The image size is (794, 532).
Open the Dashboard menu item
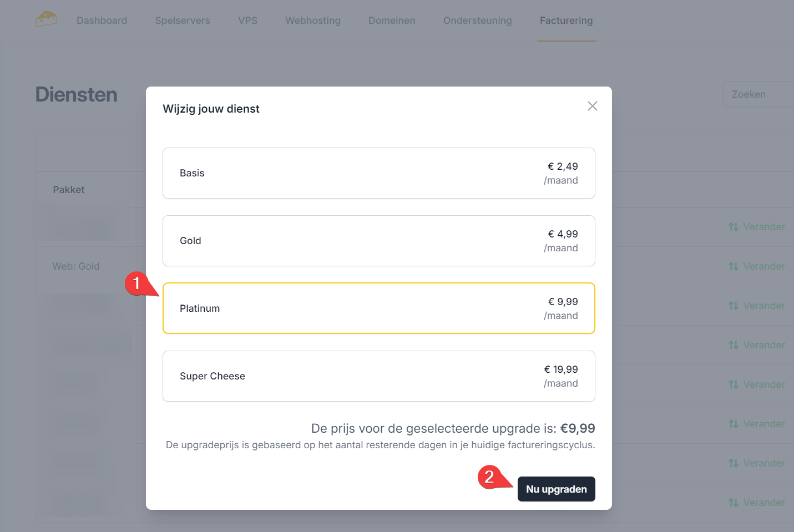(102, 21)
